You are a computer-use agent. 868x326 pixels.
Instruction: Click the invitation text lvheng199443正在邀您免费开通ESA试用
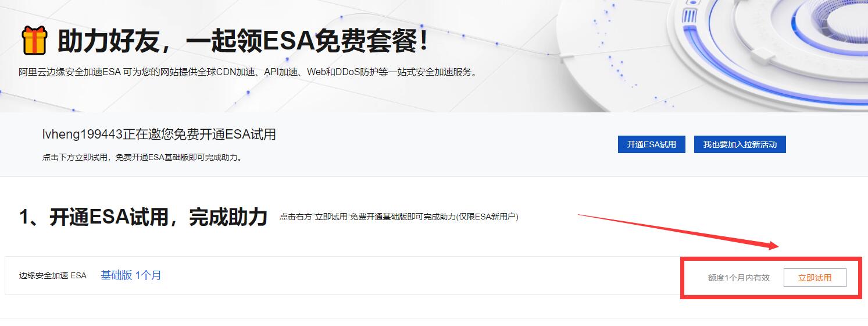point(159,134)
